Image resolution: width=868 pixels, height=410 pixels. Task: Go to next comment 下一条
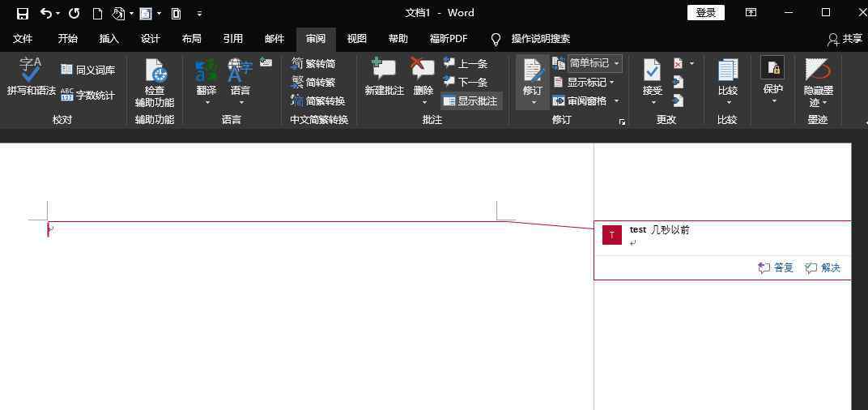[466, 83]
